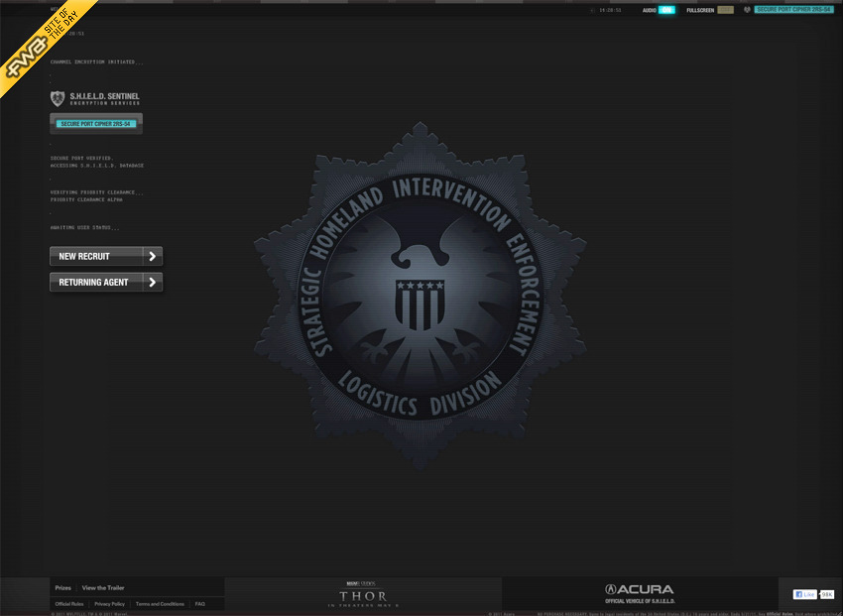
Task: Click the S.H.I.E.L.D. SENTINEL heading text
Action: point(104,96)
